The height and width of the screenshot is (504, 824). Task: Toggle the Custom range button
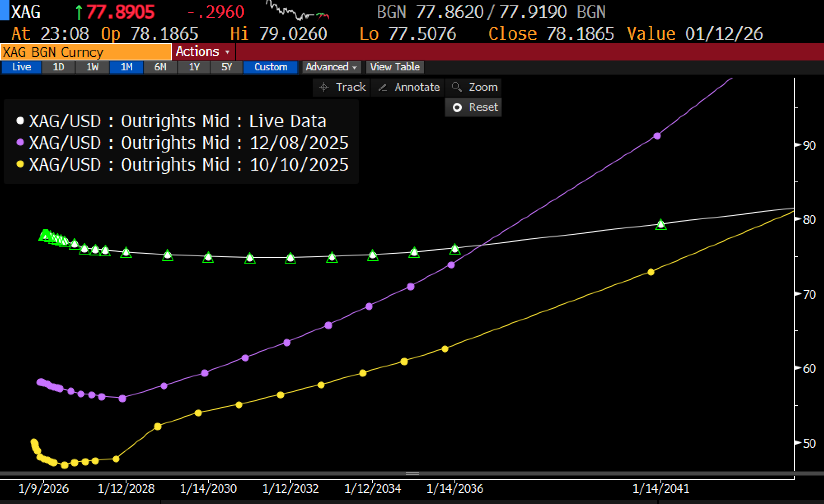270,67
